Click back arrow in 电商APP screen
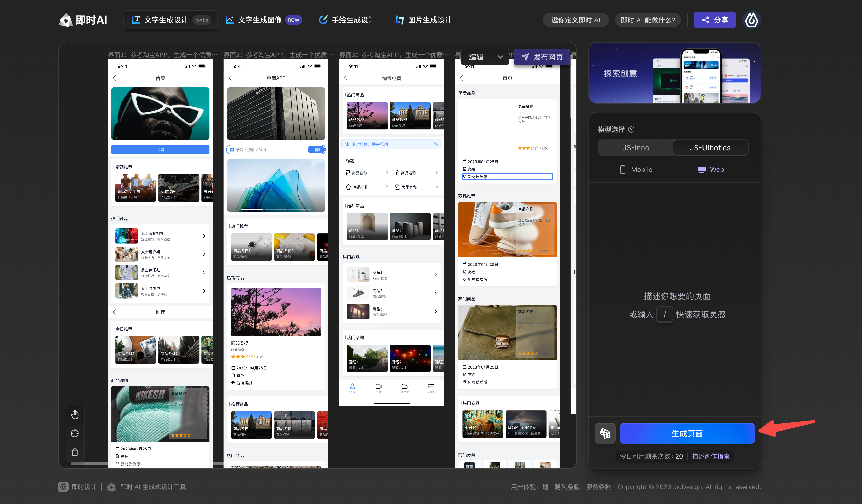Screen dimensions: 862x504 [x=230, y=78]
